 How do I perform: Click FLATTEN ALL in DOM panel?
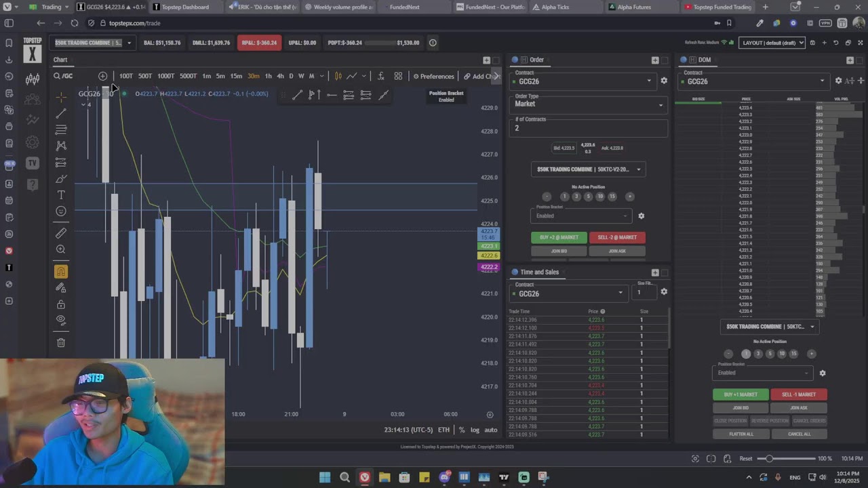(741, 434)
